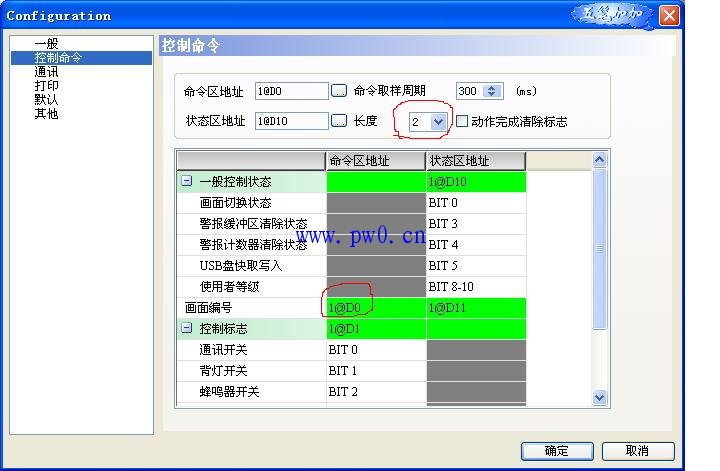Screen dimensions: 720x471
Task: Click the 命令取样周期 spinner arrows
Action: click(x=491, y=91)
